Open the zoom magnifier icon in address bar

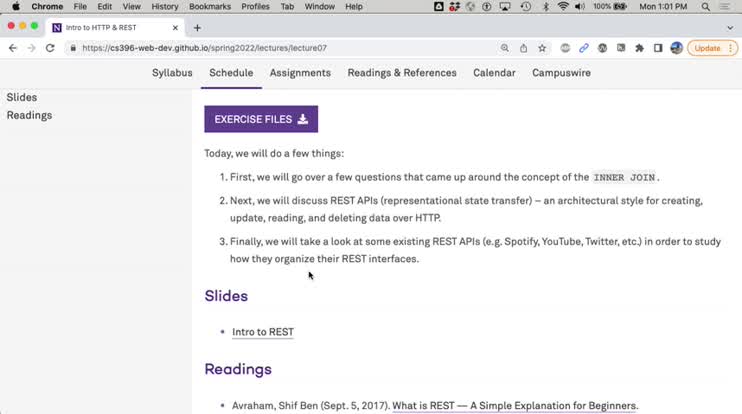pos(505,48)
